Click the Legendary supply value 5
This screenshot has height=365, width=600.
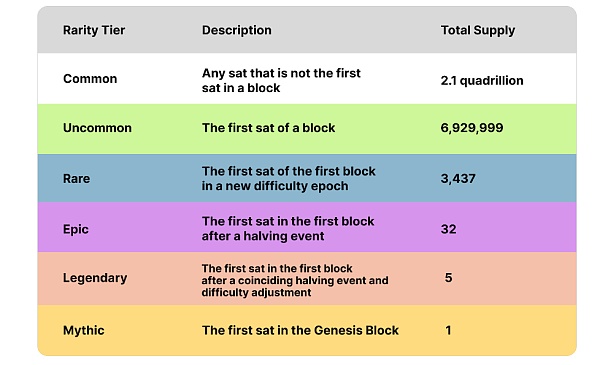(448, 278)
